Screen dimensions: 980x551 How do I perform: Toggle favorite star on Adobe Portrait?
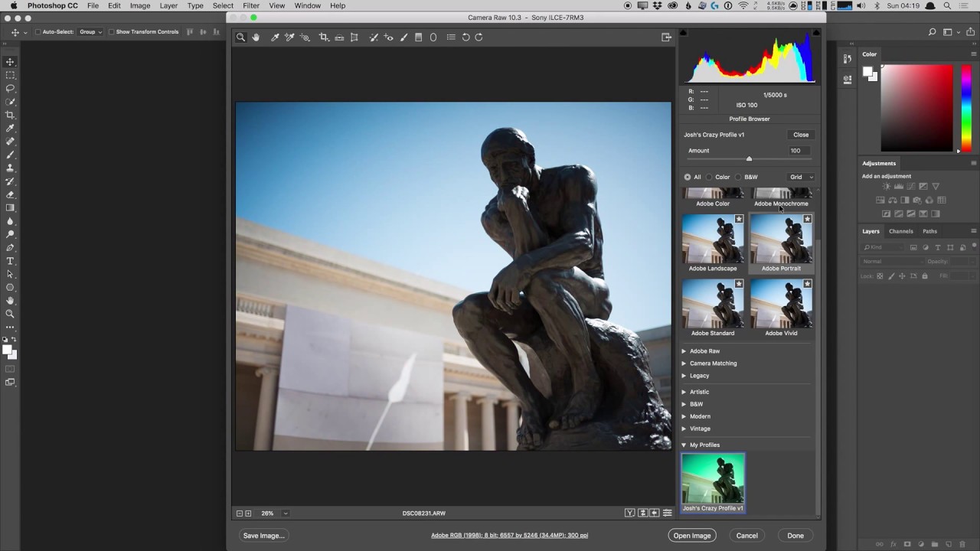(x=807, y=219)
